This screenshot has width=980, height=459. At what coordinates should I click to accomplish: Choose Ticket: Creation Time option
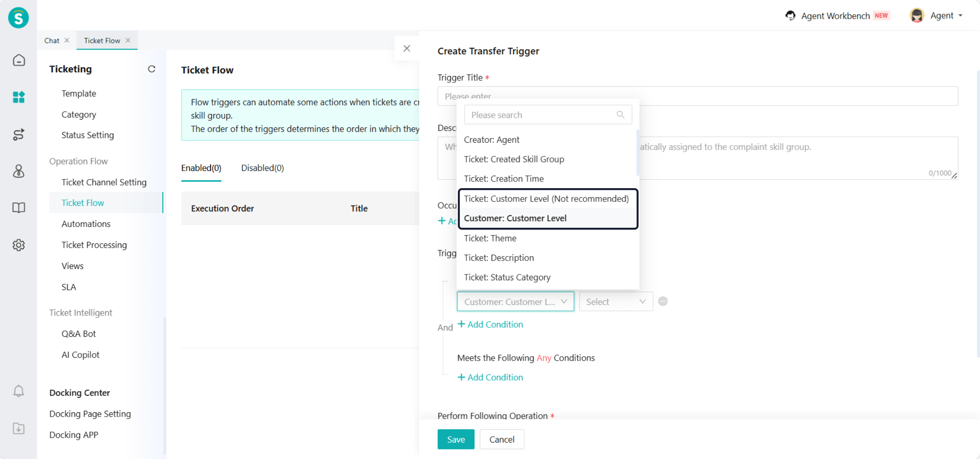click(x=504, y=178)
